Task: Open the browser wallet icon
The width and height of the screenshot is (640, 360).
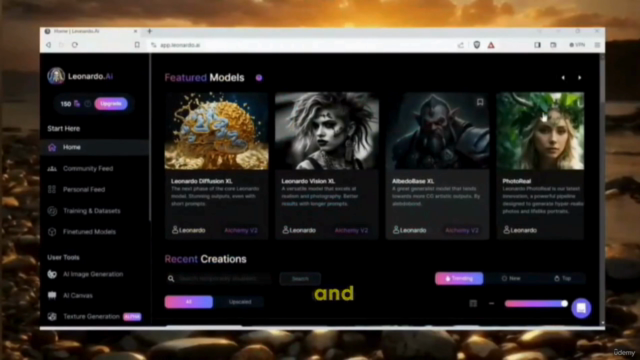Action: [x=553, y=45]
